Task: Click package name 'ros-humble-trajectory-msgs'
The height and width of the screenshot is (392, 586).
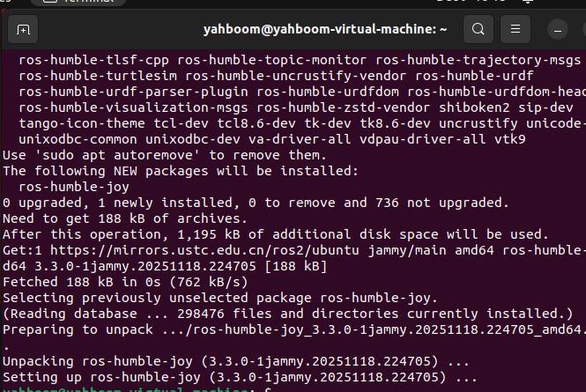Action: pos(478,60)
